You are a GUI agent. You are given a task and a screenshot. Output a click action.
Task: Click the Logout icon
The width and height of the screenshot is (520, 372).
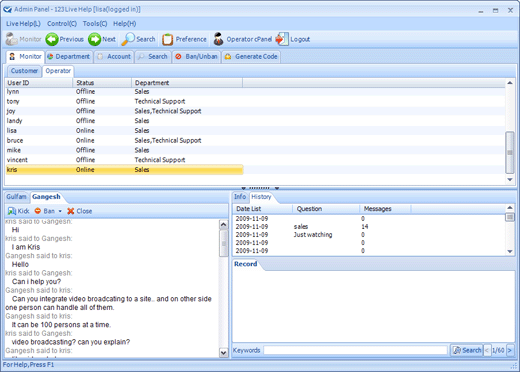click(x=282, y=39)
